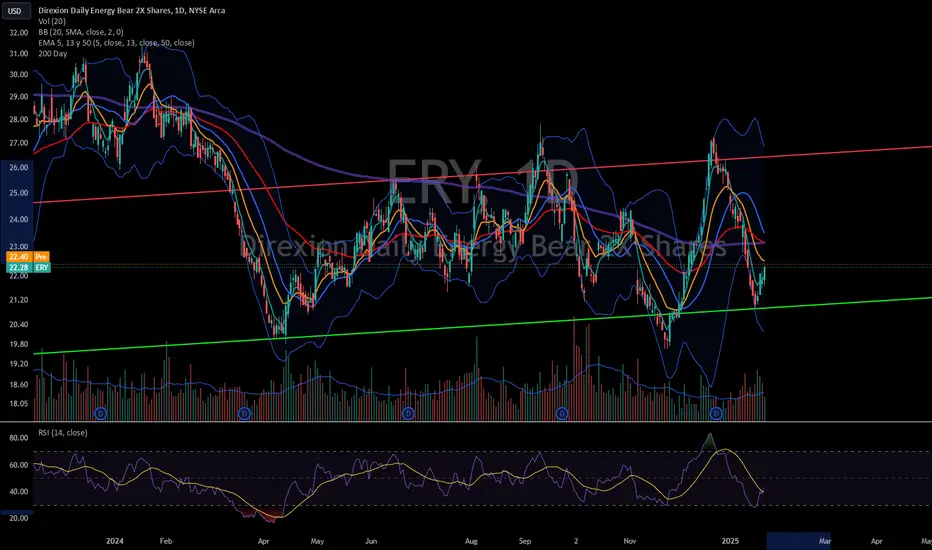The width and height of the screenshot is (932, 550).
Task: Open the December 2024 dividend D marker
Action: pyautogui.click(x=716, y=413)
